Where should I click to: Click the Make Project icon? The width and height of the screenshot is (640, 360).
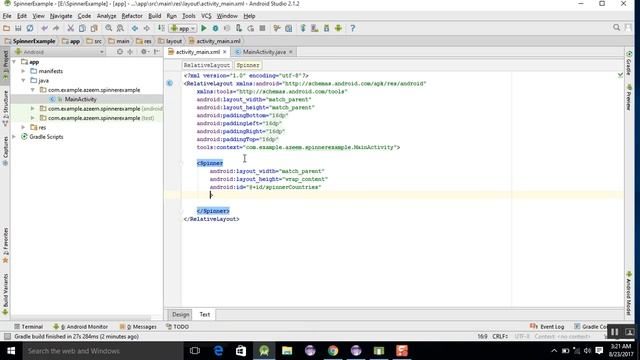[x=161, y=28]
